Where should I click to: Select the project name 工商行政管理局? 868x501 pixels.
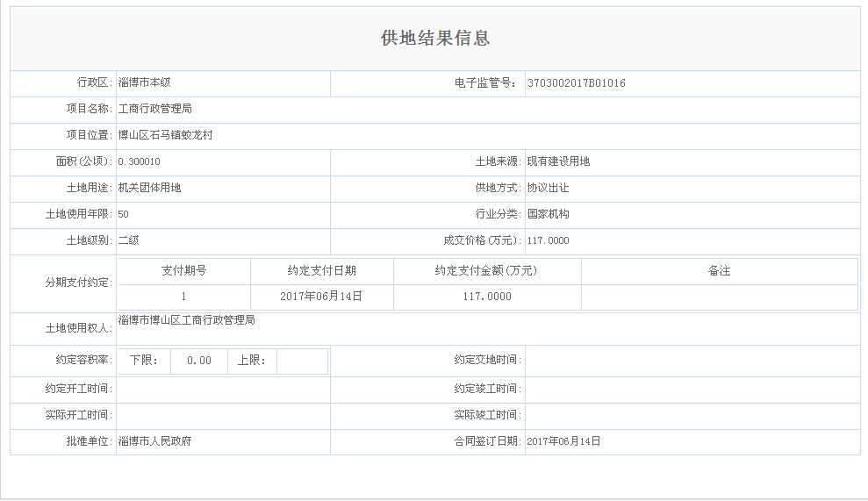(x=155, y=109)
